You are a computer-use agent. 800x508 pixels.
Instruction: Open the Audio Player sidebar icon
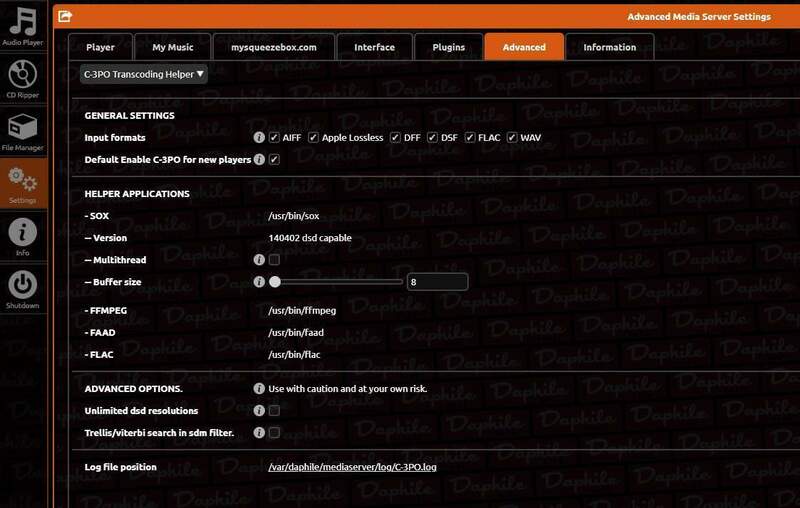coord(23,25)
